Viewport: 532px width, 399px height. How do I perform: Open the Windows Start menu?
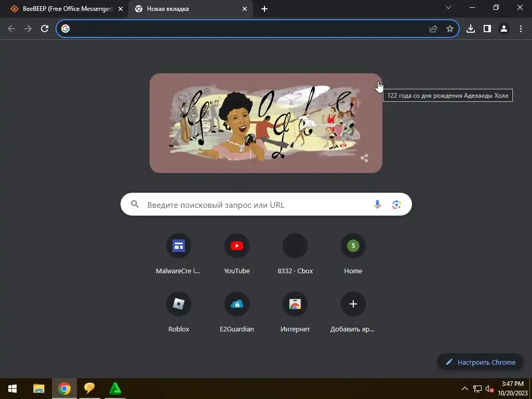click(12, 389)
